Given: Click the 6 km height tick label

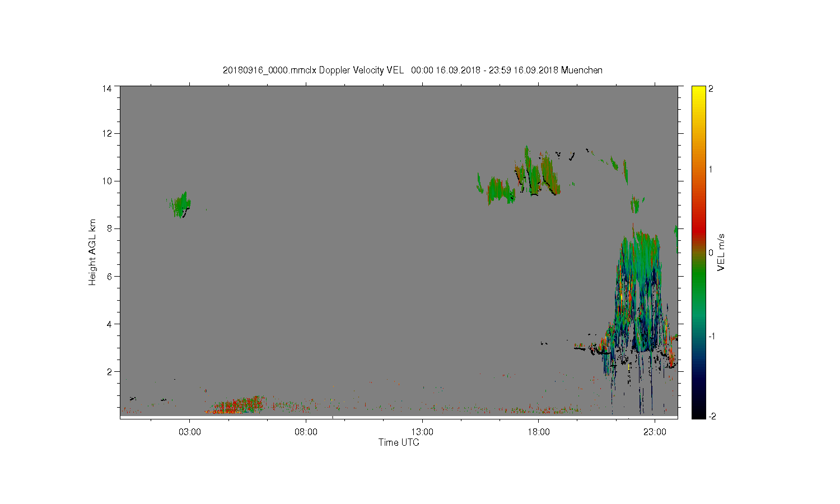Looking at the screenshot, I should coord(109,276).
